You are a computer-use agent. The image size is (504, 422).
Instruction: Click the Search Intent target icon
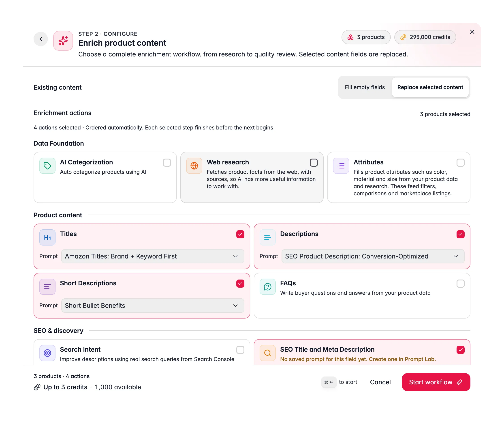click(x=47, y=353)
